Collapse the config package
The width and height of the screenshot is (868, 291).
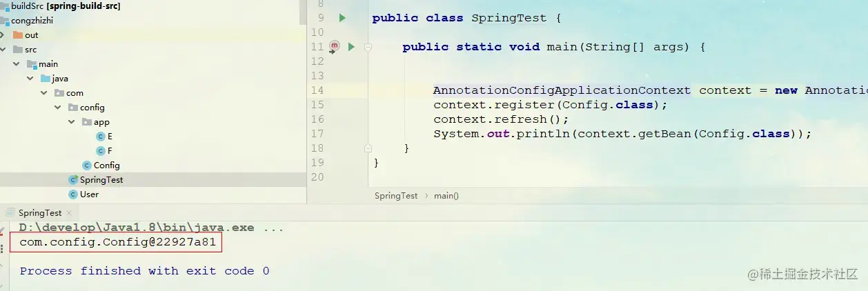pyautogui.click(x=59, y=108)
